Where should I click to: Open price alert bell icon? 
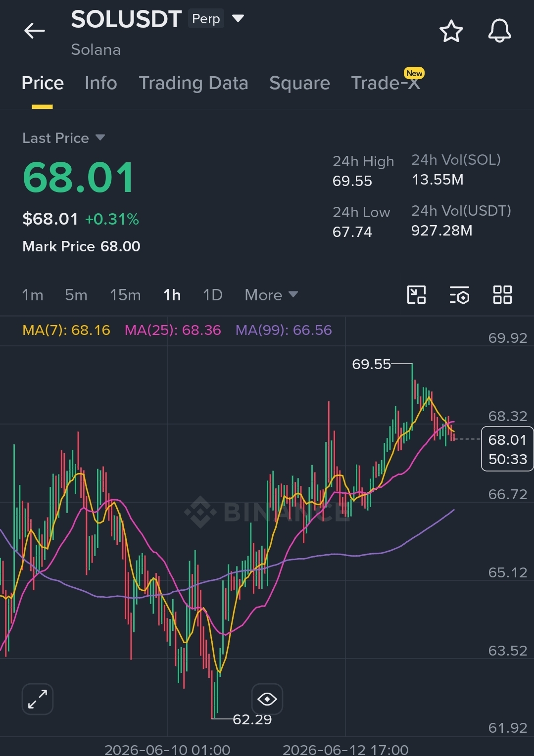[499, 31]
